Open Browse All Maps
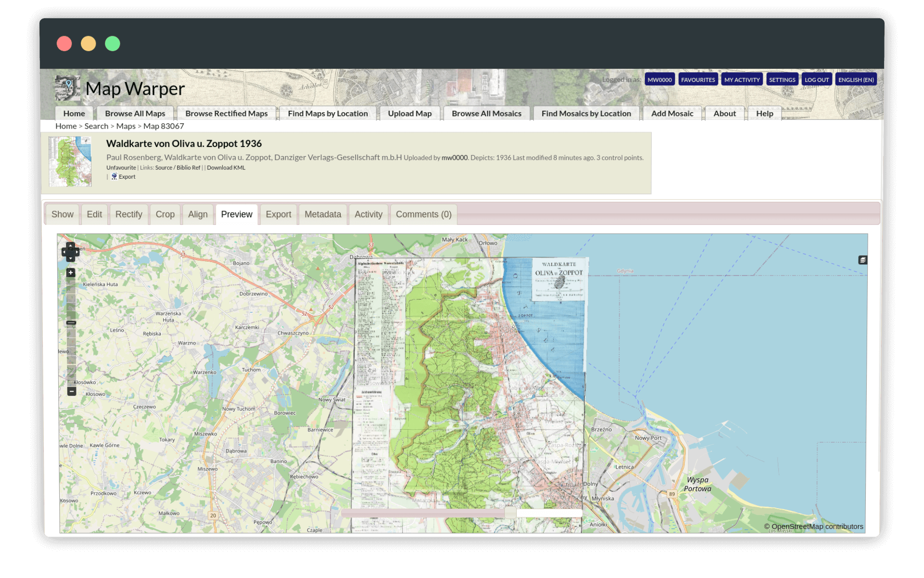Image resolution: width=924 pixels, height=578 pixels. point(135,114)
